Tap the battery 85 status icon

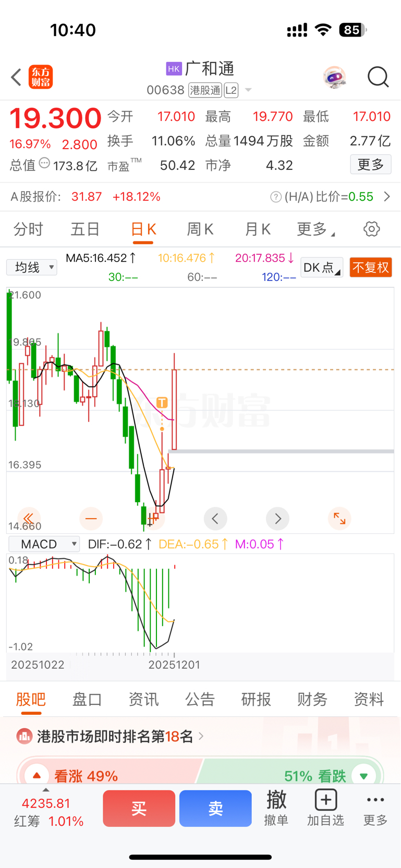[353, 30]
